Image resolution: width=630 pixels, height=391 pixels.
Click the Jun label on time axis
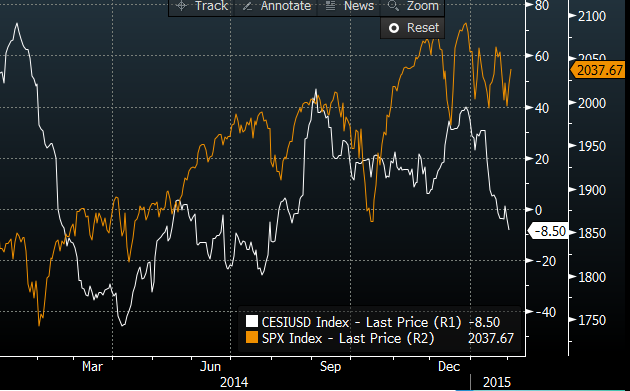pos(211,366)
